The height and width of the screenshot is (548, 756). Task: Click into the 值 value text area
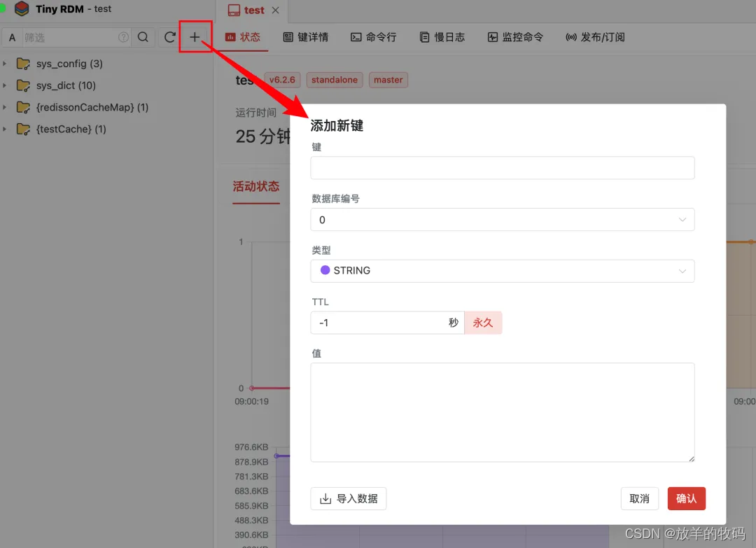point(503,412)
